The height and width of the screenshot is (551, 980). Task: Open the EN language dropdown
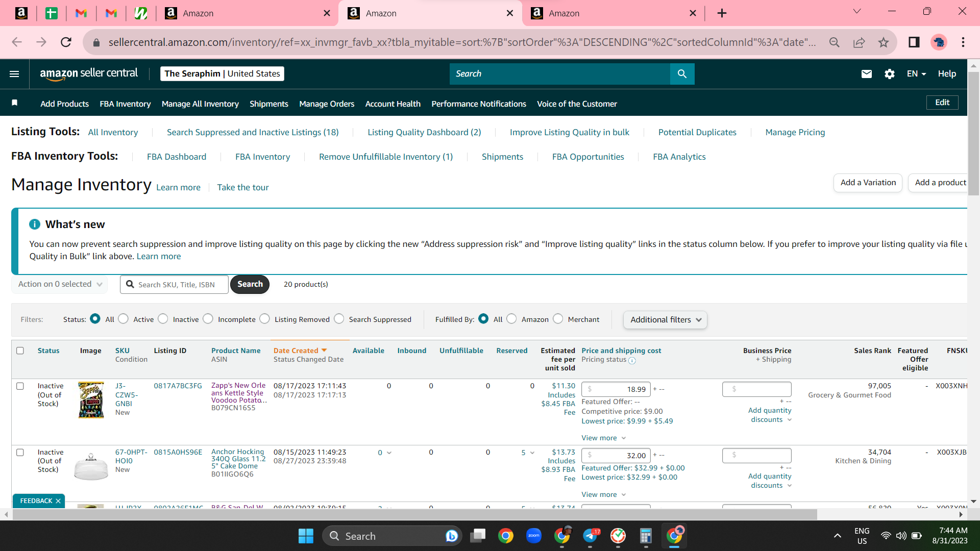(916, 74)
